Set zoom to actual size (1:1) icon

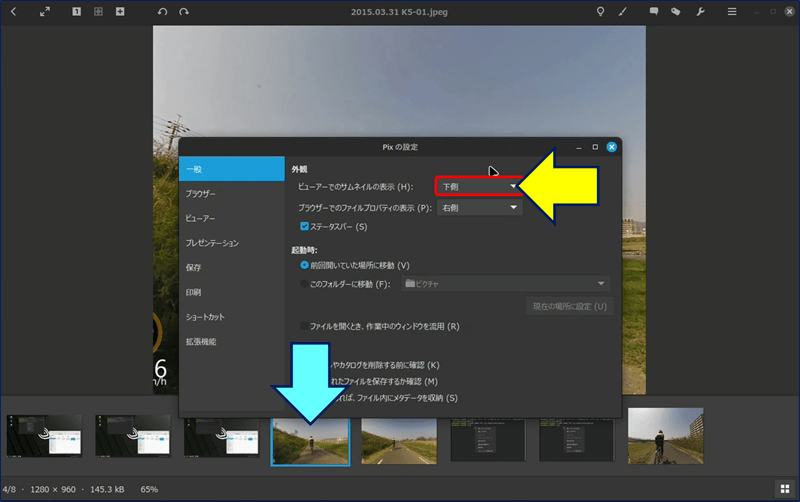tap(77, 11)
